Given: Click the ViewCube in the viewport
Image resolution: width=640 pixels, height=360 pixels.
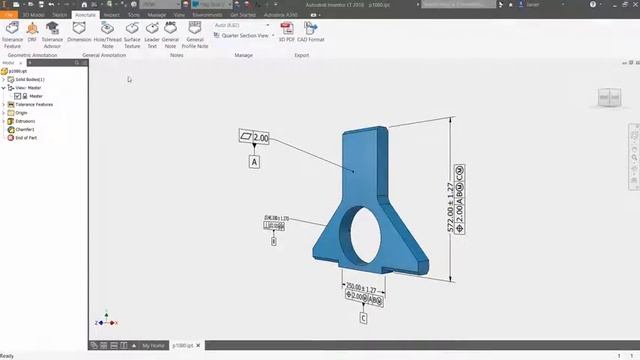Looking at the screenshot, I should coord(609,98).
